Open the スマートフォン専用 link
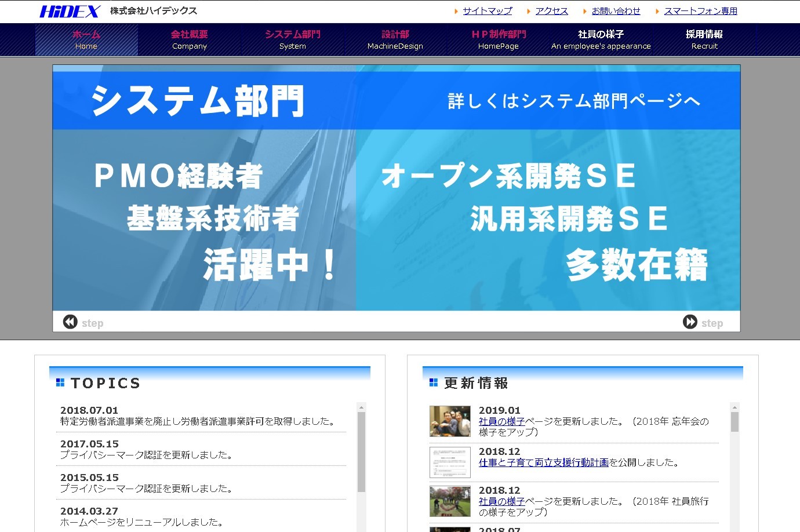The width and height of the screenshot is (800, 532). tap(700, 11)
